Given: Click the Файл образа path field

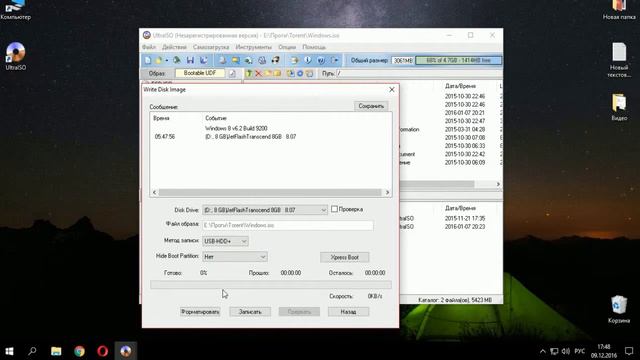Looking at the screenshot, I should tap(288, 225).
